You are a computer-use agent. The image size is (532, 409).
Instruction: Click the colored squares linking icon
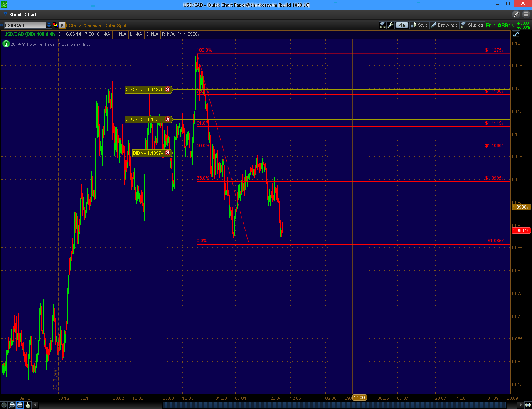pos(55,25)
